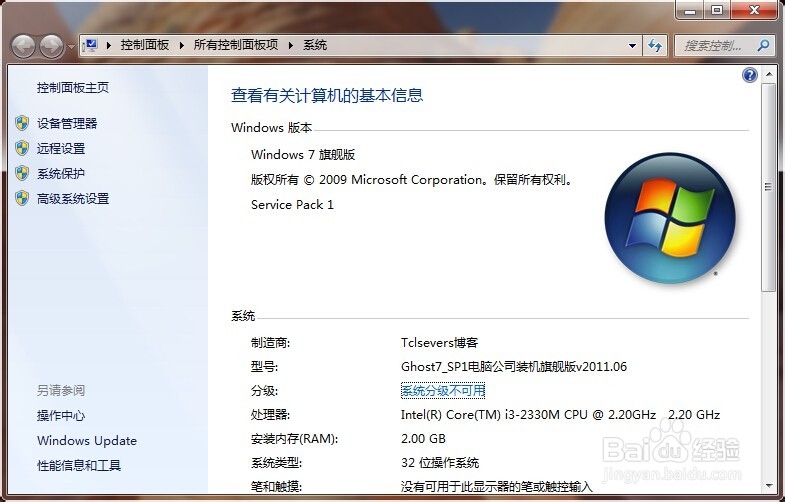The height and width of the screenshot is (502, 785).
Task: Click the shield icon beside 高级系统设置
Action: [x=22, y=198]
